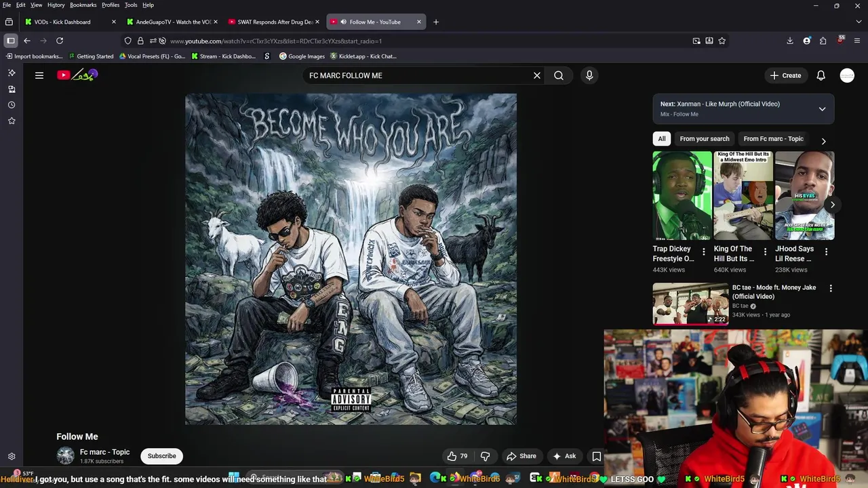The width and height of the screenshot is (868, 488).
Task: Open browser tracking protection shield
Action: (x=128, y=41)
